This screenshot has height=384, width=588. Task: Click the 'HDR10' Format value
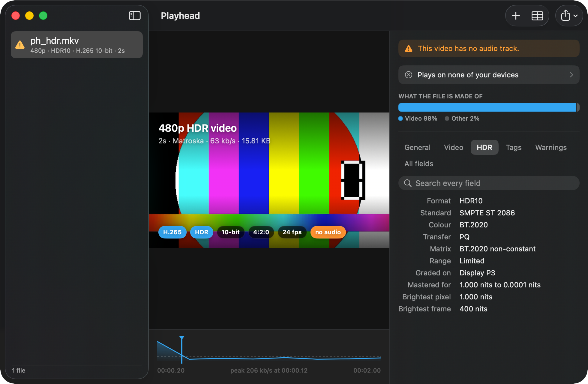[x=471, y=201]
